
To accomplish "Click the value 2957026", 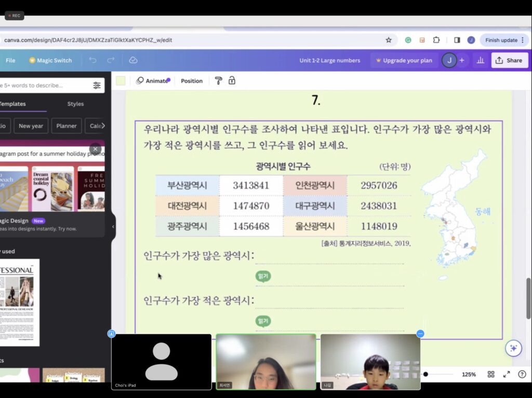I will pos(379,185).
